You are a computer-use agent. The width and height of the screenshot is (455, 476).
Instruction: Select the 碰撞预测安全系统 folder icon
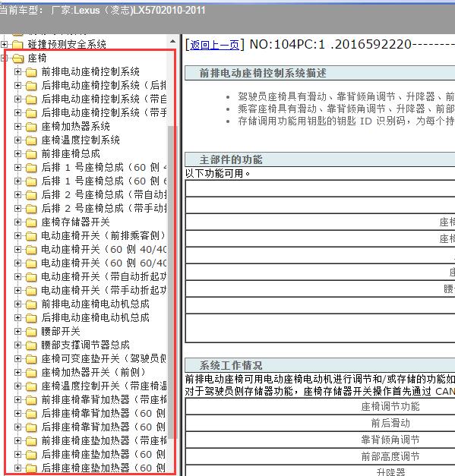pos(17,45)
